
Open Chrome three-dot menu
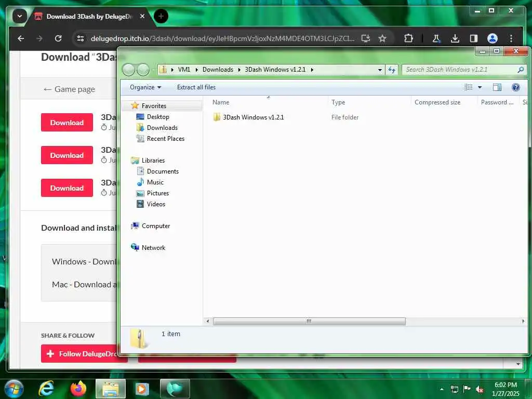point(511,38)
